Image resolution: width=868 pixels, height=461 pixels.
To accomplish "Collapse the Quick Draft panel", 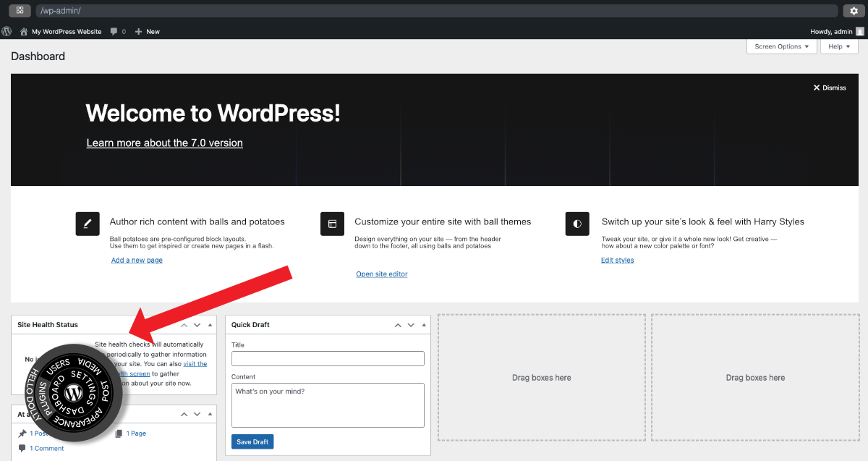I will click(423, 325).
